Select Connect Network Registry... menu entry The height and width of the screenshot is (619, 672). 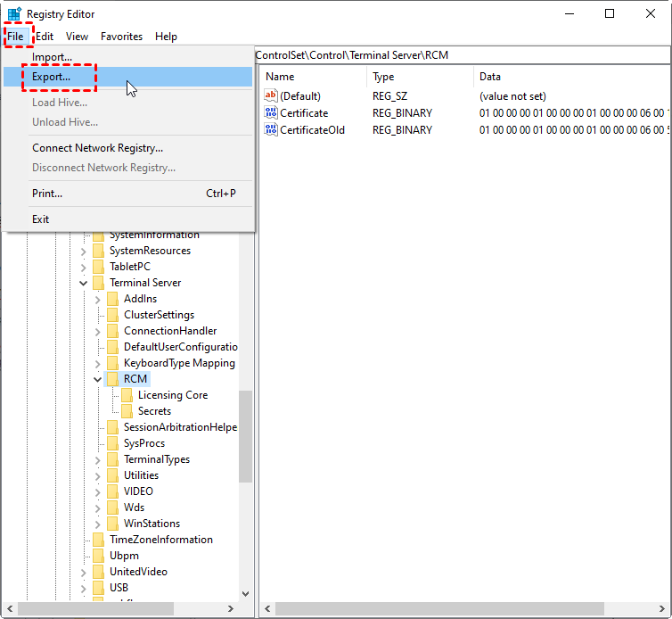[x=97, y=148]
